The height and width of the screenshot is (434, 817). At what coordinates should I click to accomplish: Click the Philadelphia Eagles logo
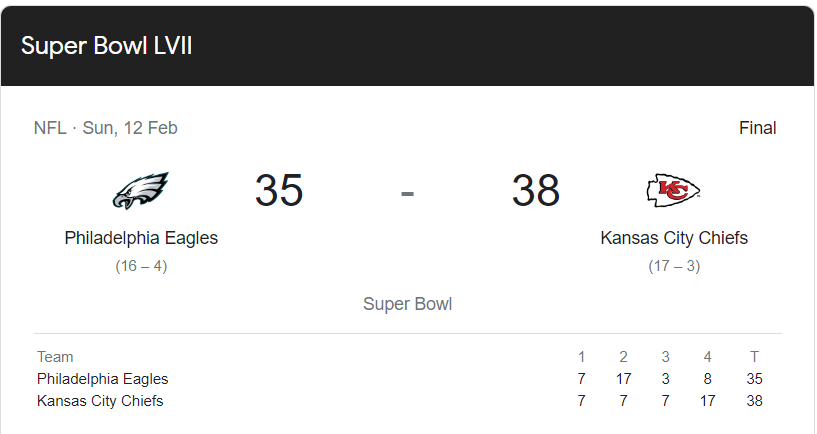tap(141, 191)
